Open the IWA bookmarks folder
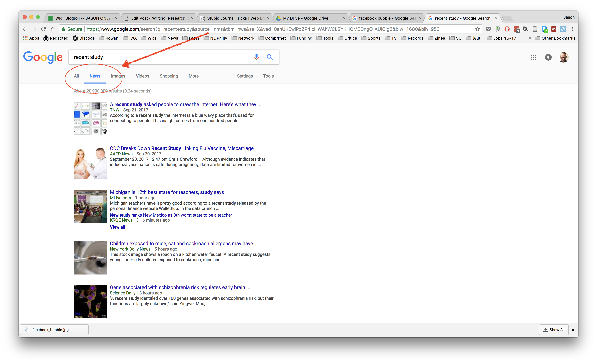The height and width of the screenshot is (364, 597). click(130, 38)
